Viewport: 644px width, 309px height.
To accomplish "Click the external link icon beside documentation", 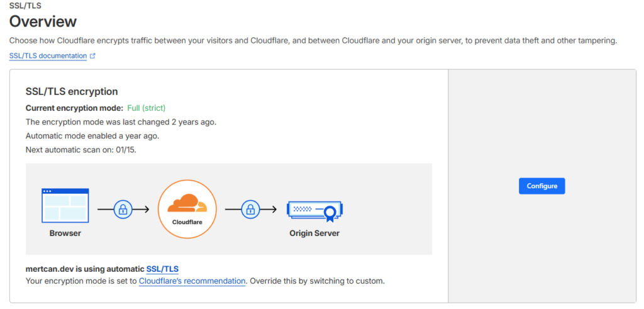I will click(93, 56).
